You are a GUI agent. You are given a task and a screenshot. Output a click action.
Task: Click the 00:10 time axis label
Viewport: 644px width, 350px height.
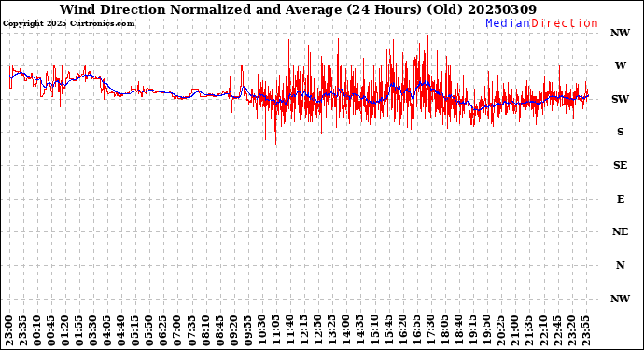[x=36, y=331]
